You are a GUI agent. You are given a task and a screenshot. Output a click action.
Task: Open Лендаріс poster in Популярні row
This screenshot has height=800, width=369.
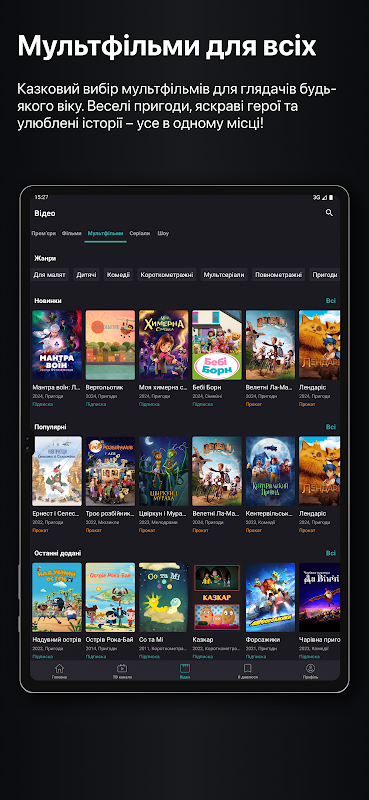click(319, 471)
